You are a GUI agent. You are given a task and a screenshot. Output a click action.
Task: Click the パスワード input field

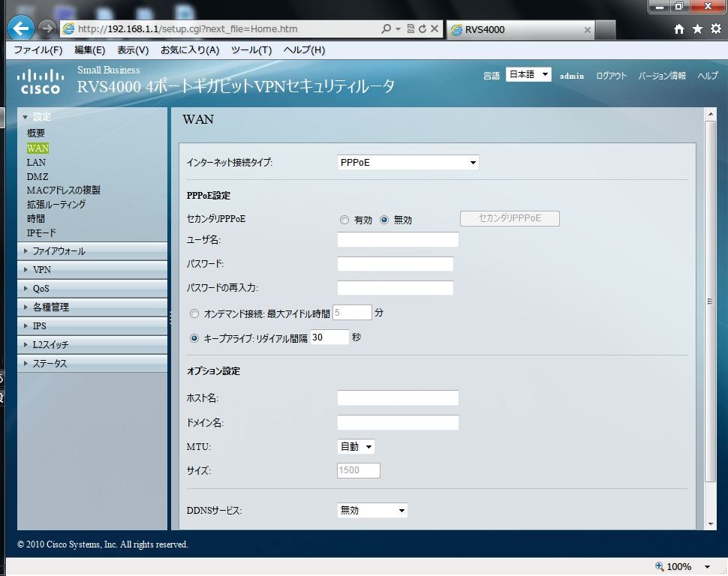pyautogui.click(x=395, y=264)
